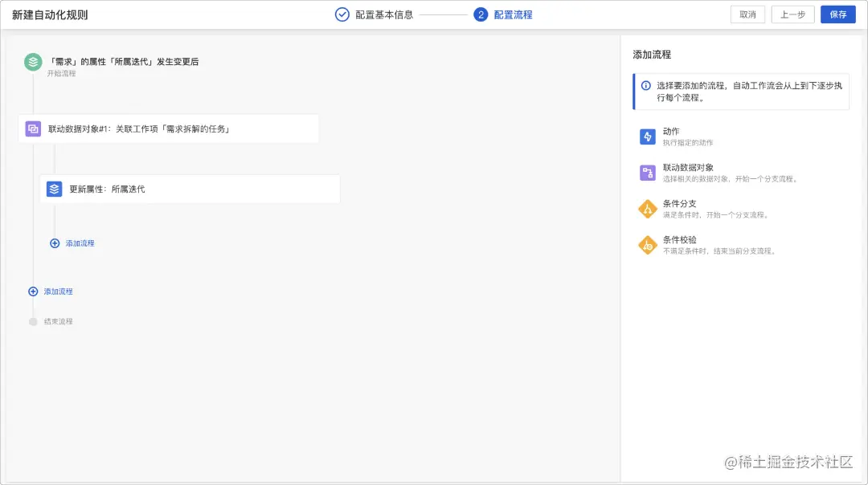Click the grey 结束流程 end node dot
The image size is (868, 485).
click(33, 322)
